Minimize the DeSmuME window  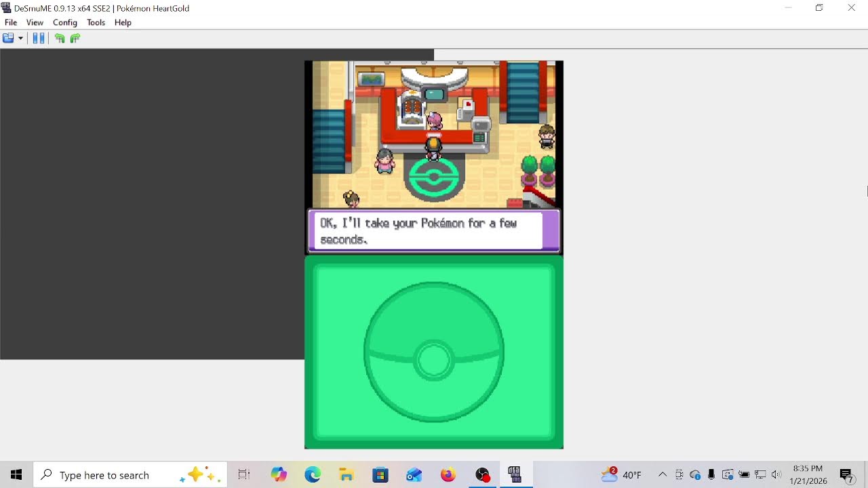tap(788, 8)
